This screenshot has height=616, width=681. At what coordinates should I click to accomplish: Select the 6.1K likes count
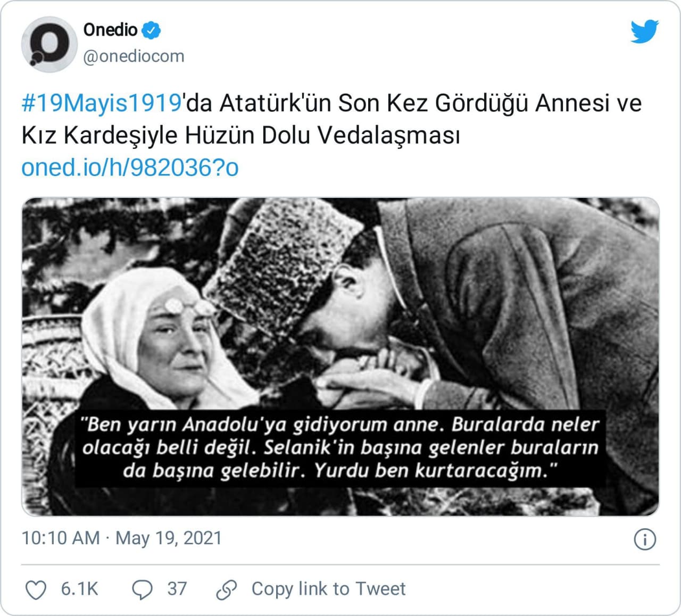point(80,589)
